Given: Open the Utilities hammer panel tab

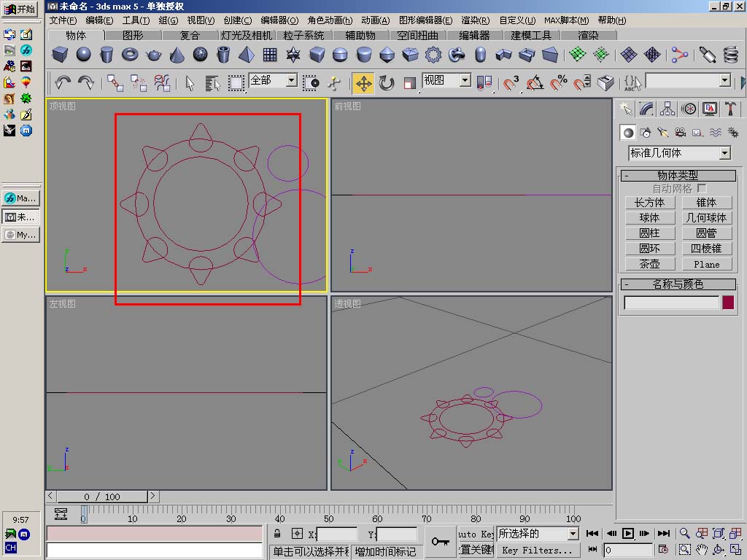Looking at the screenshot, I should click(x=730, y=109).
